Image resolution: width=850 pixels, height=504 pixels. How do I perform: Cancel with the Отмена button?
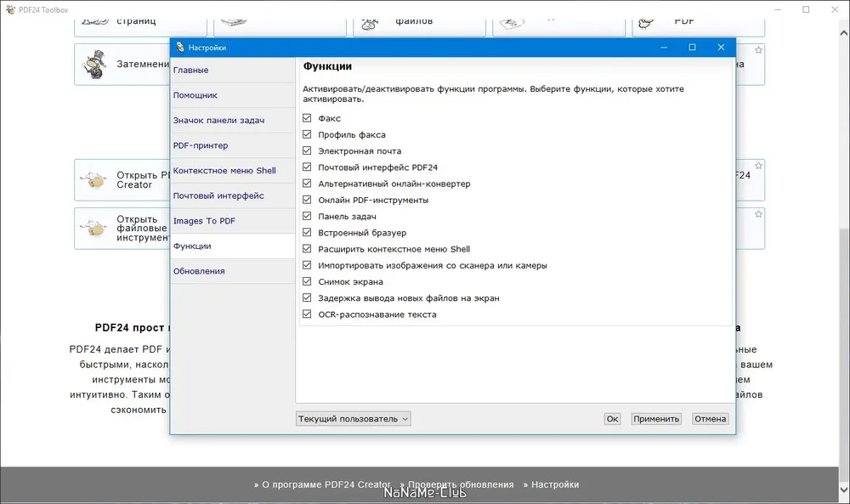tap(710, 418)
